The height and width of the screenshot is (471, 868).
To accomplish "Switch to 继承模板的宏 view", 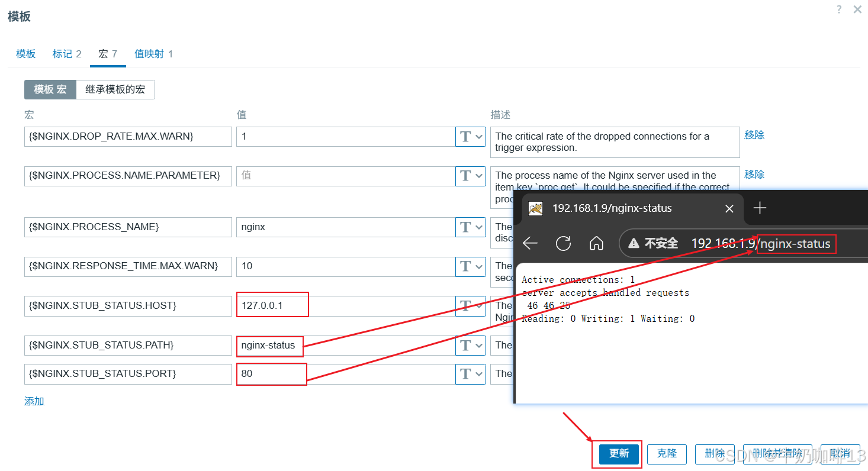I will pyautogui.click(x=115, y=89).
